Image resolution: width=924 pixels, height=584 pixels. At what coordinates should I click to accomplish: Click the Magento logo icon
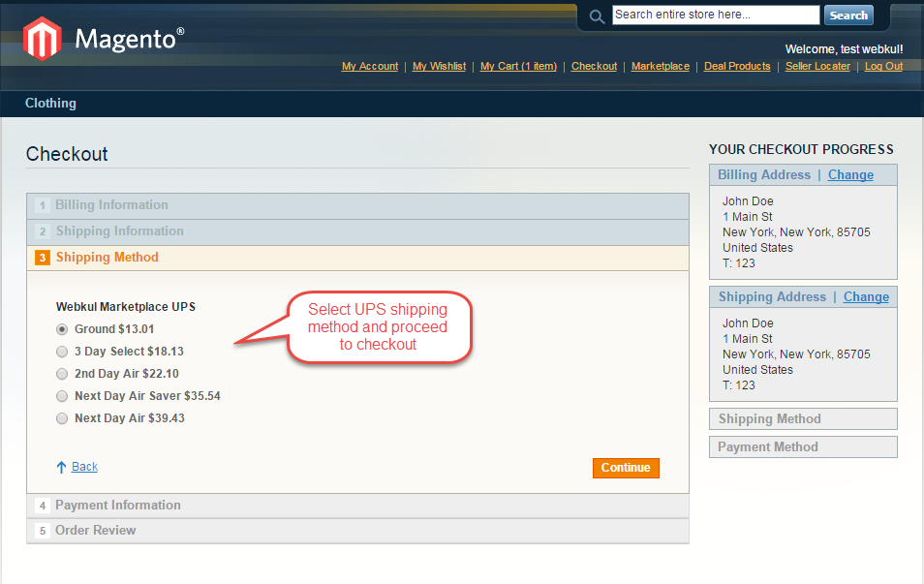tap(43, 39)
